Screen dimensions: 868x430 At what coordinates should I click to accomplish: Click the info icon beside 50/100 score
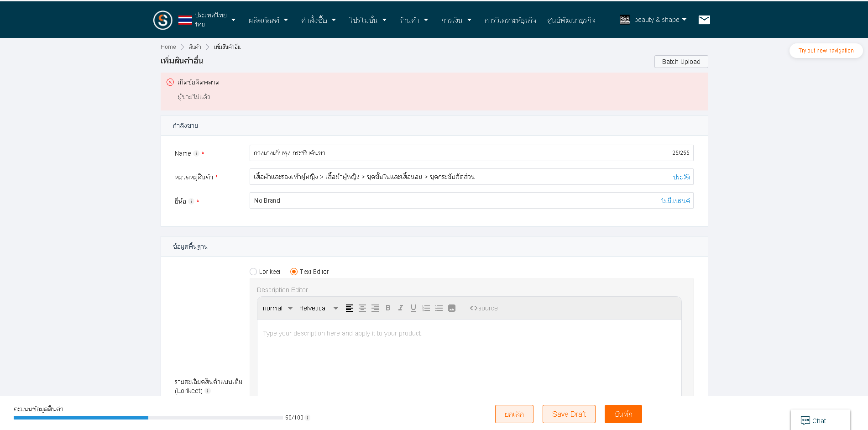(308, 418)
